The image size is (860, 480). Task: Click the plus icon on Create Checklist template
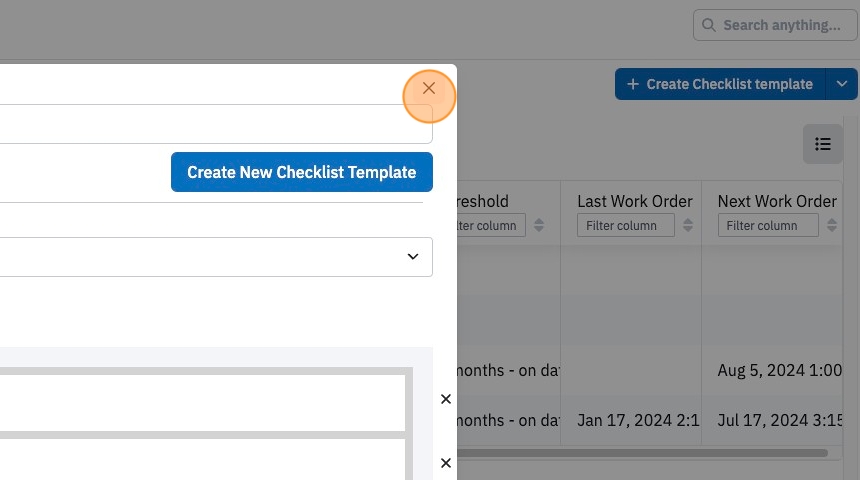633,84
